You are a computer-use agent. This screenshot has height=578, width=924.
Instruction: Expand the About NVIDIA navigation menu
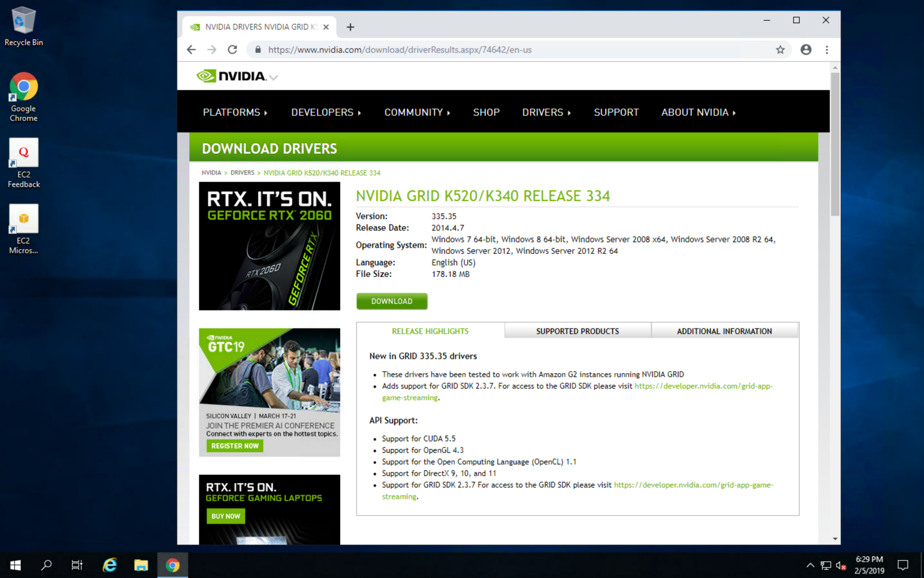point(698,112)
